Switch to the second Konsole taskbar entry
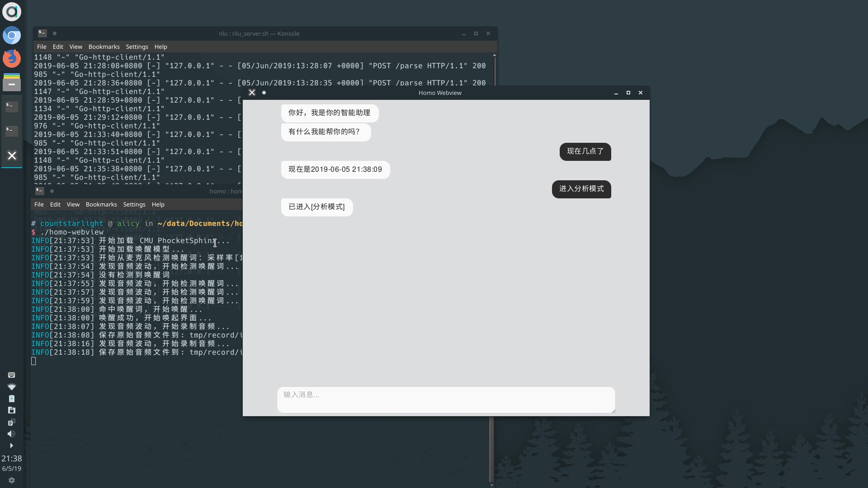Screen dimensions: 868x488 pos(12,131)
